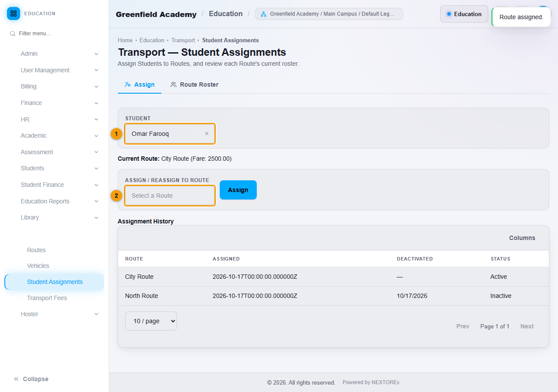The height and width of the screenshot is (392, 558).
Task: Click the North Route history row cell
Action: tap(141, 296)
